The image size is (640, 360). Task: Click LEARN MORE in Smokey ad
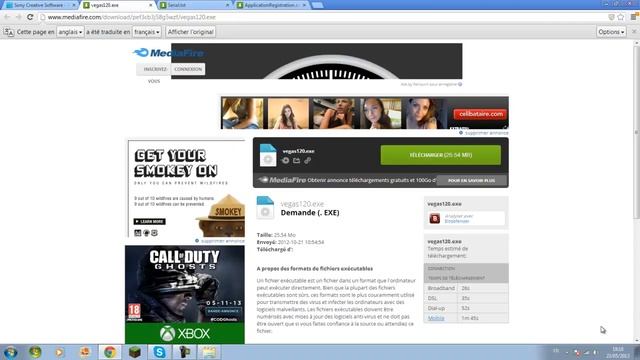149,222
